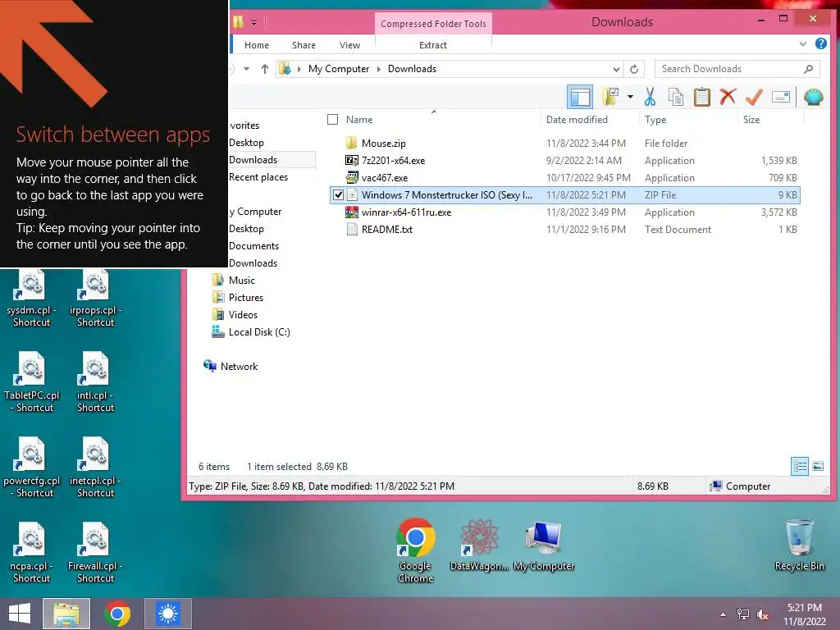This screenshot has height=630, width=840.
Task: Open the Classic Shell settings shell icon
Action: [x=813, y=97]
